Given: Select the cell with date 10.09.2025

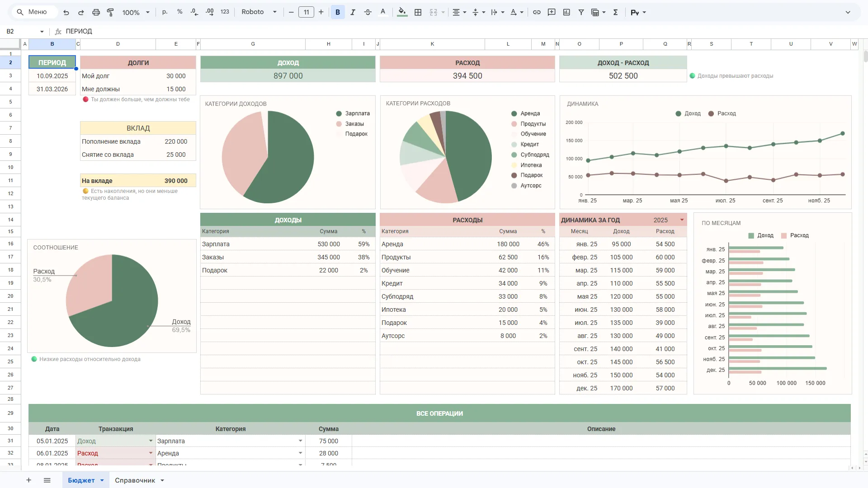Looking at the screenshot, I should click(52, 76).
